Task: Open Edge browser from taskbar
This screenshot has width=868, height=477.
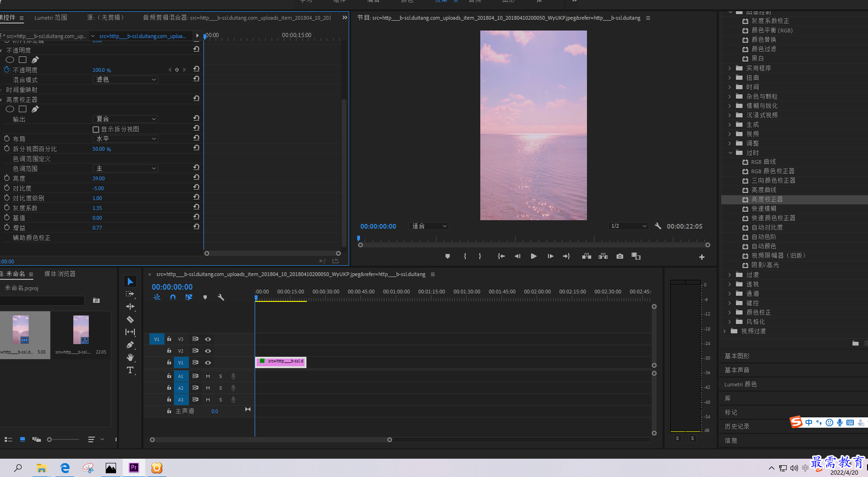Action: (x=65, y=468)
